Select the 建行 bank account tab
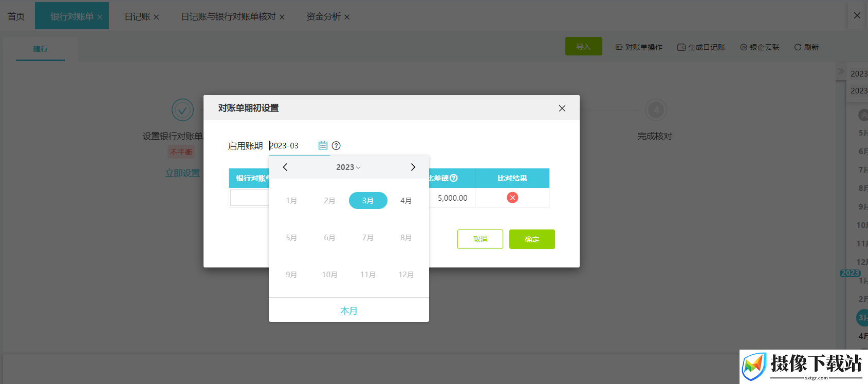The height and width of the screenshot is (384, 868). tap(41, 49)
